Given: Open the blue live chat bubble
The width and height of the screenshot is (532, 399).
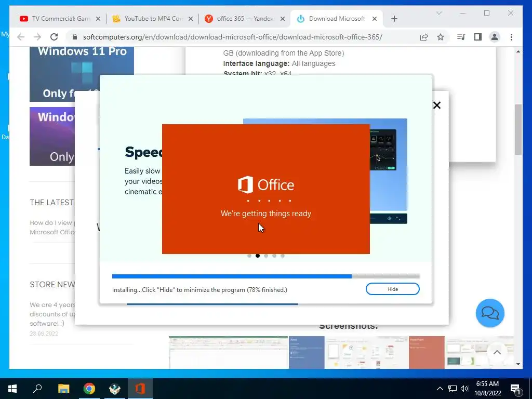Looking at the screenshot, I should [490, 313].
